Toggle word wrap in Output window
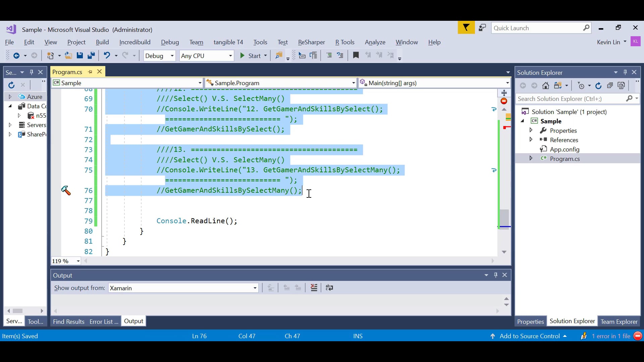 click(x=329, y=288)
